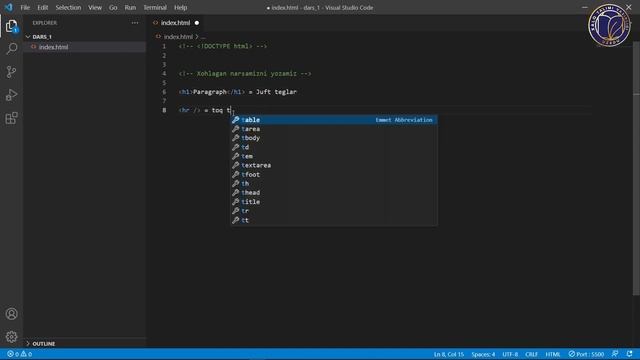Viewport: 640px width, 360px height.
Task: Click index.html in the breadcrumb
Action: [x=178, y=37]
